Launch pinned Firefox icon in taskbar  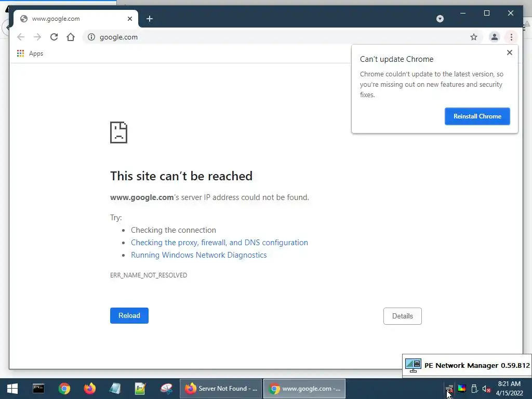pos(89,389)
